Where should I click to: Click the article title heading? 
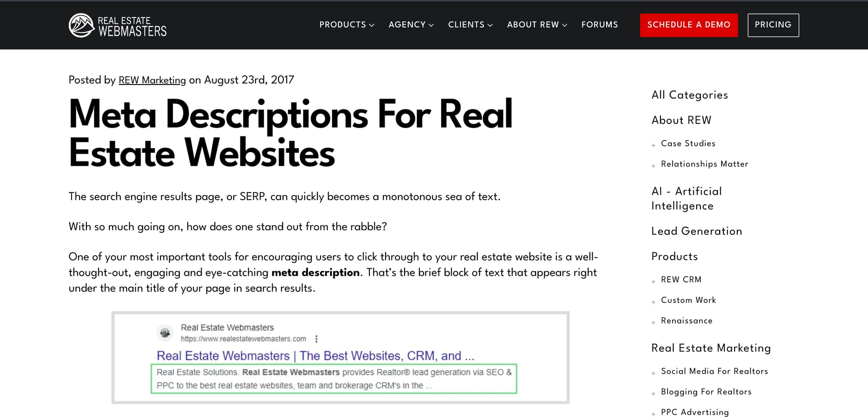click(x=291, y=133)
